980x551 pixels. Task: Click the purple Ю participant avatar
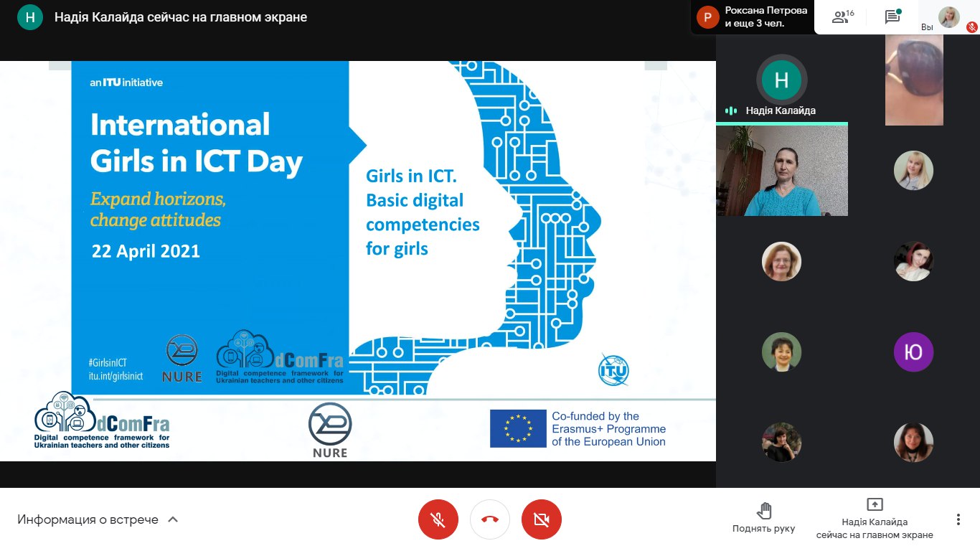(x=913, y=352)
